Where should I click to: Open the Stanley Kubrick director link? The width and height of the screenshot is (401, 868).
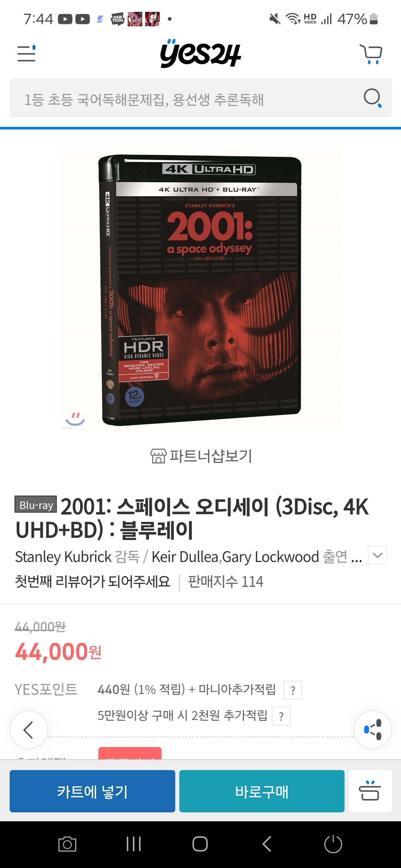63,557
